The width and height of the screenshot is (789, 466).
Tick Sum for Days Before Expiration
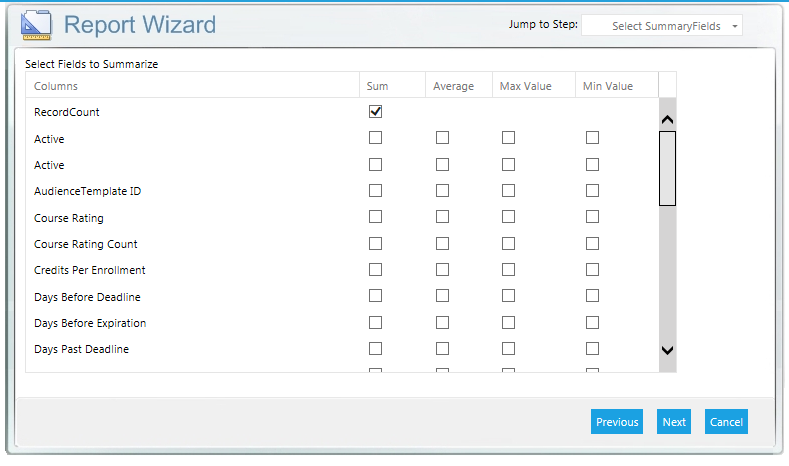376,323
